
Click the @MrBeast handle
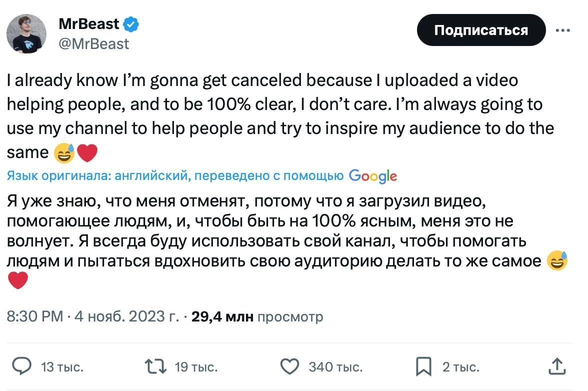click(92, 44)
